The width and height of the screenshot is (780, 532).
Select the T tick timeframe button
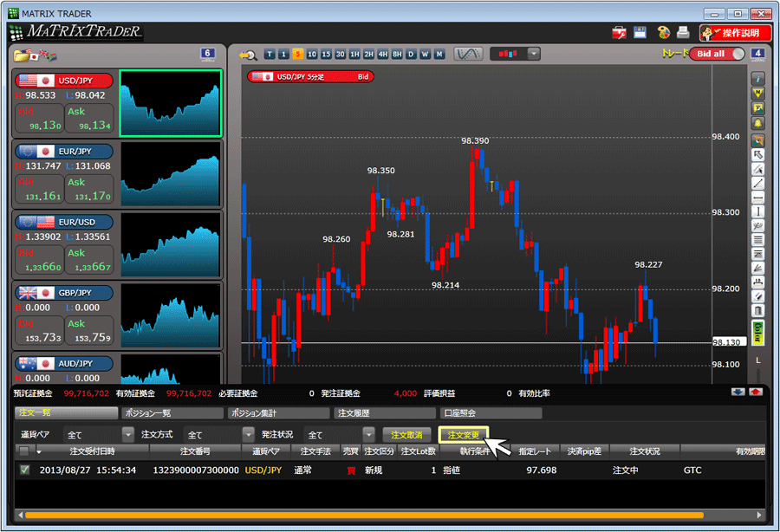pos(270,55)
